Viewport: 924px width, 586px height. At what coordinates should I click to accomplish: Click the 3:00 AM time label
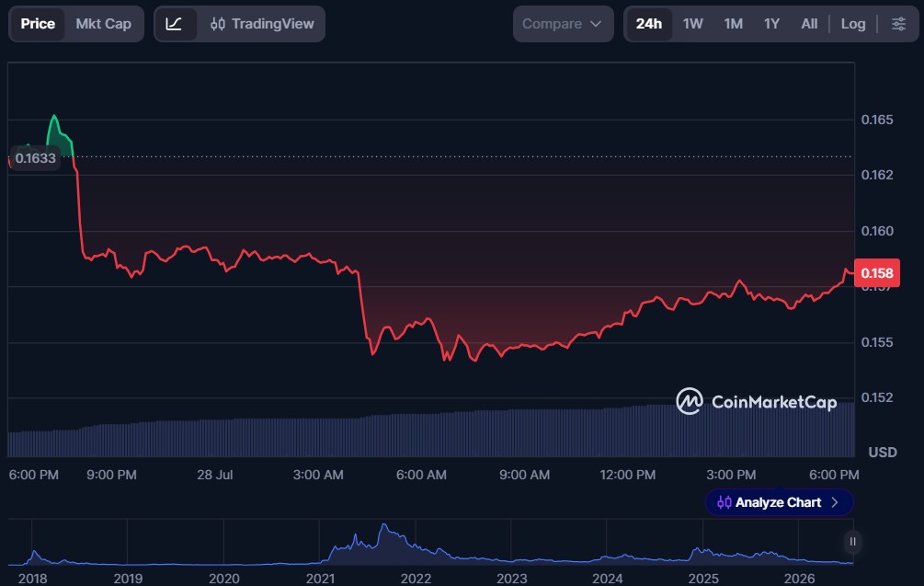pyautogui.click(x=318, y=475)
